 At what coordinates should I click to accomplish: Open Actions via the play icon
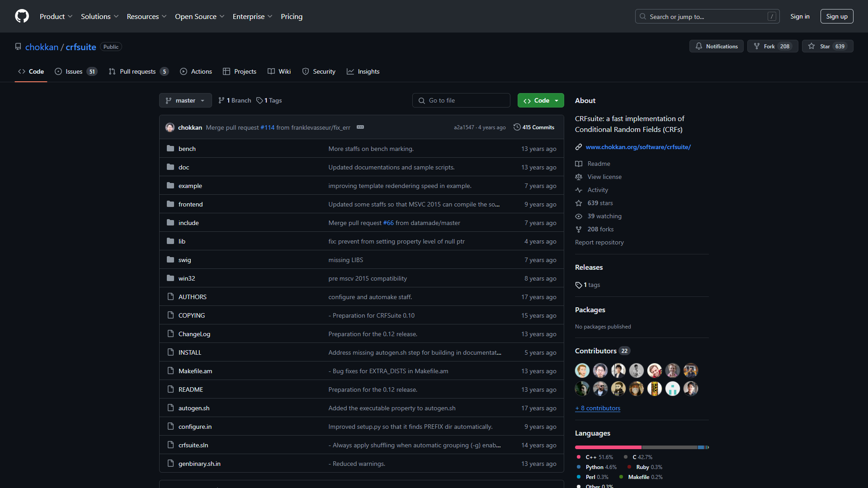[184, 71]
